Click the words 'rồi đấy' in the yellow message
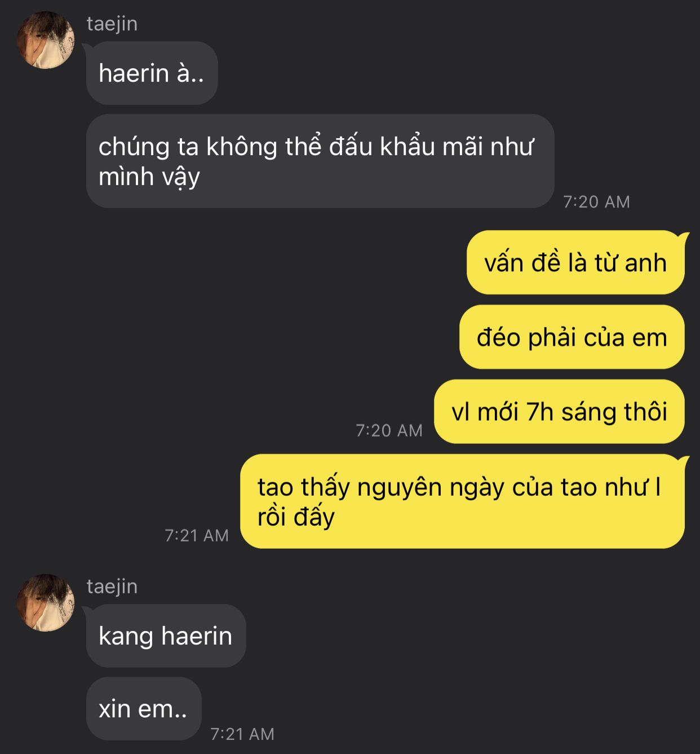Image resolution: width=700 pixels, height=754 pixels. point(296,517)
